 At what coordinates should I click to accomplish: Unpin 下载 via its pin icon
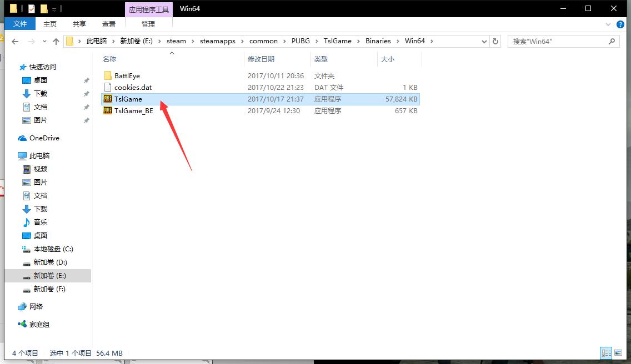pyautogui.click(x=86, y=94)
